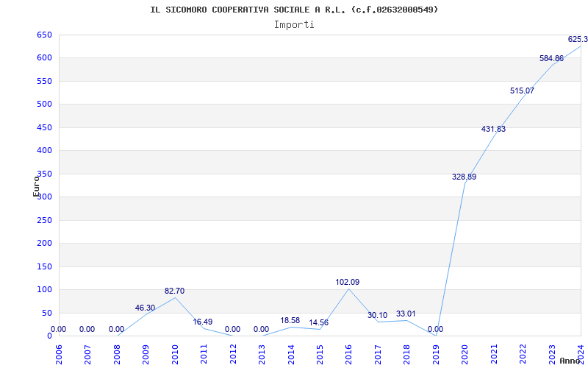This screenshot has width=588, height=368.
Task: Click the 515.07 value for 2022
Action: tap(522, 91)
